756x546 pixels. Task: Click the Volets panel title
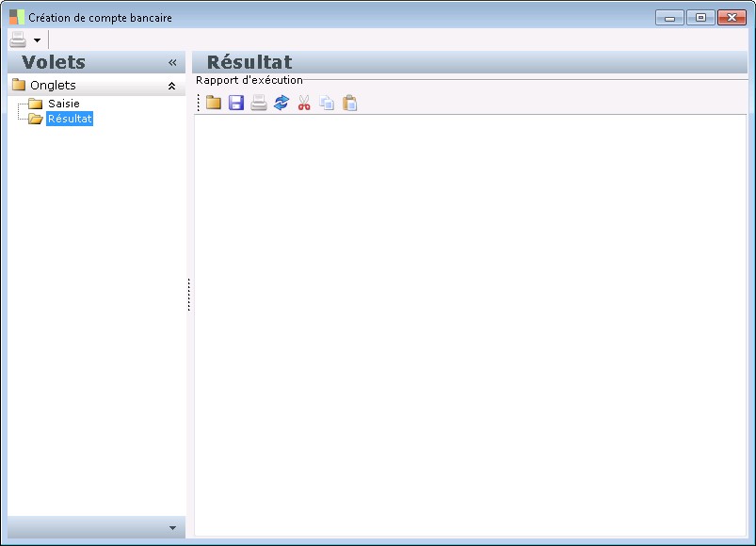point(54,62)
